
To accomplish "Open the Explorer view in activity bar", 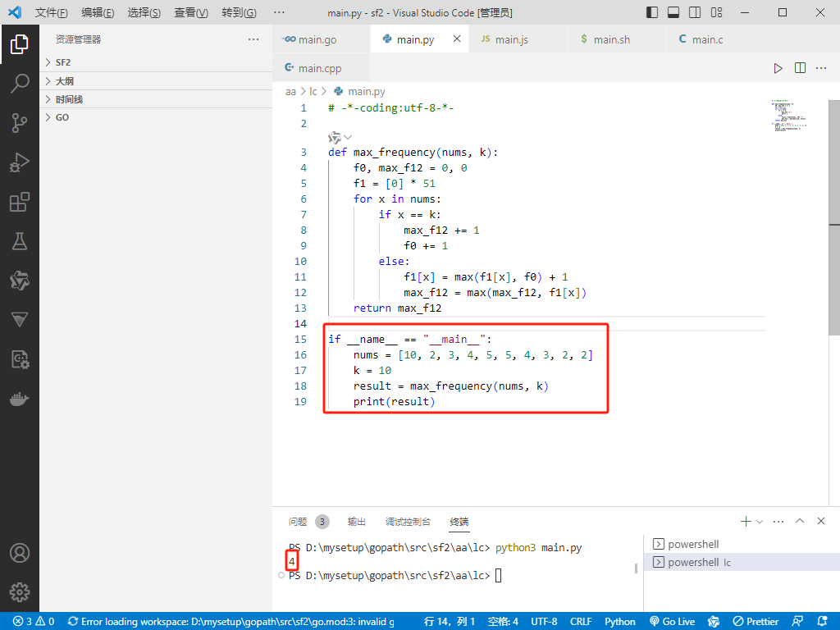I will pos(20,44).
